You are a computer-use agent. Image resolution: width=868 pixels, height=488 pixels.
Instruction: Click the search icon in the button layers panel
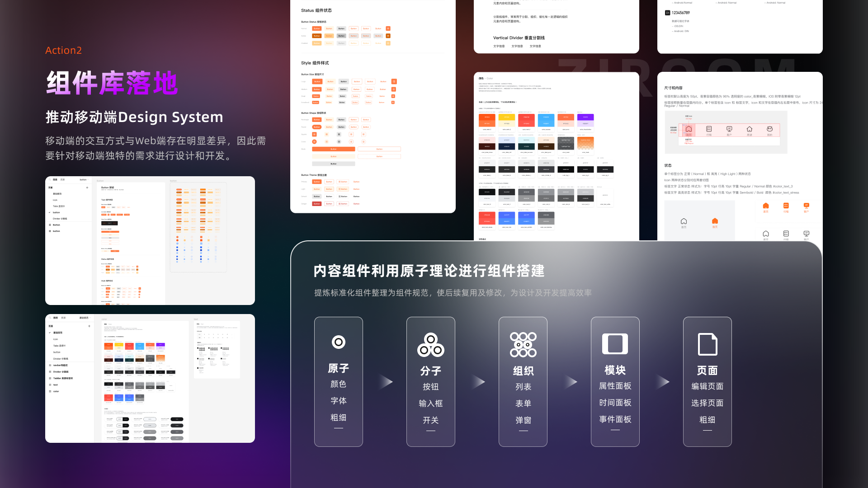pos(50,179)
